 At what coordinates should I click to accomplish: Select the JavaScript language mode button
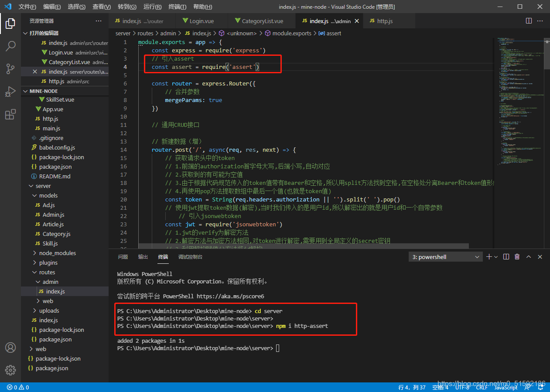click(506, 387)
